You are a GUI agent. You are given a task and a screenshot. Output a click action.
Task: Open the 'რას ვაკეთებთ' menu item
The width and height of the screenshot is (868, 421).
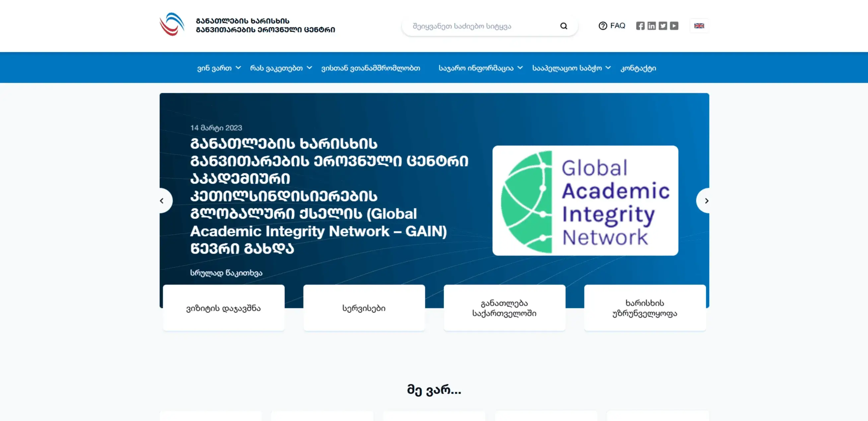[x=276, y=68]
